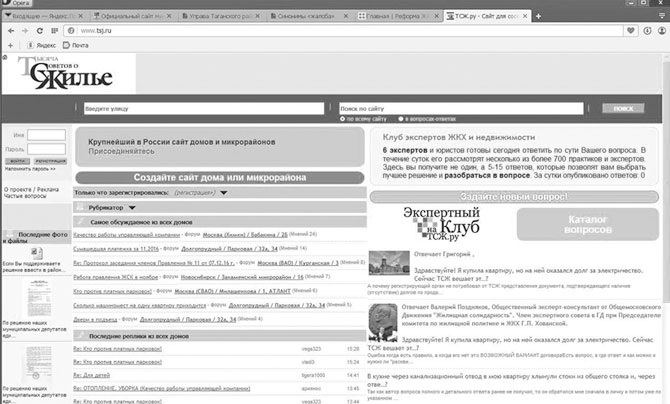Viewport: 670px width, 404px height.
Task: Click the ПОИСК button
Action: tap(623, 109)
